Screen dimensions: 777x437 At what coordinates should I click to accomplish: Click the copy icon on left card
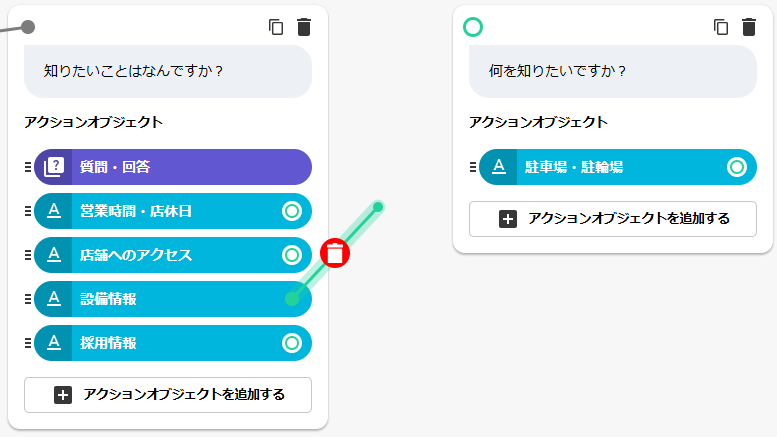[x=277, y=27]
